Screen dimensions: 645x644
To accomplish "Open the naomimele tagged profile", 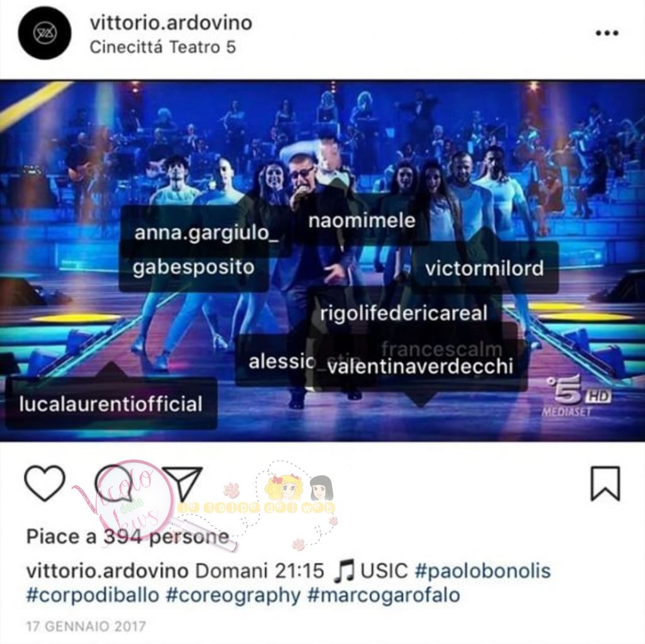I will pos(362,221).
